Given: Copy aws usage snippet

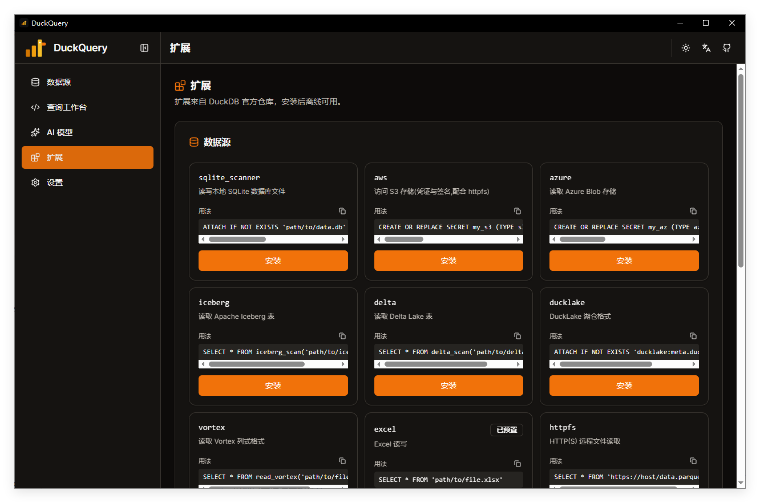Looking at the screenshot, I should (x=517, y=211).
